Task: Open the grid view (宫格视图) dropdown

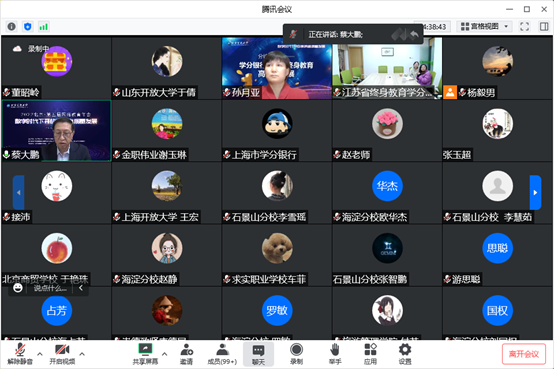Action: point(485,27)
